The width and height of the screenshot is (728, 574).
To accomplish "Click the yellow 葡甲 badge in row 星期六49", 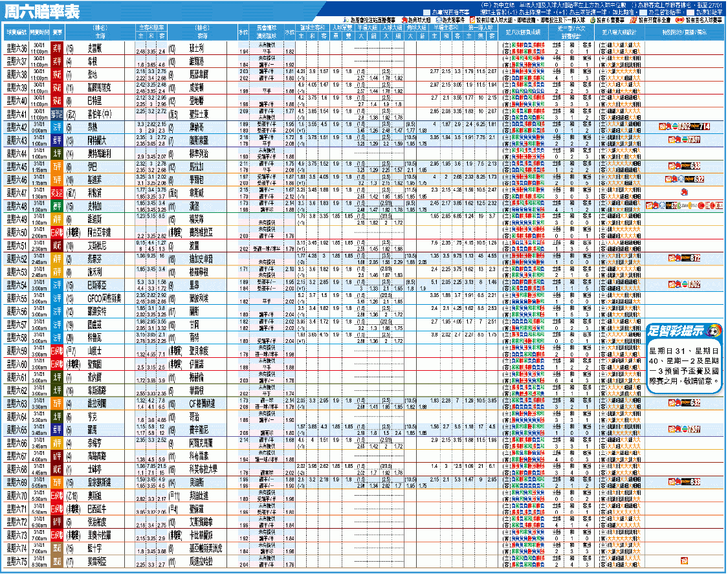I will [x=57, y=219].
